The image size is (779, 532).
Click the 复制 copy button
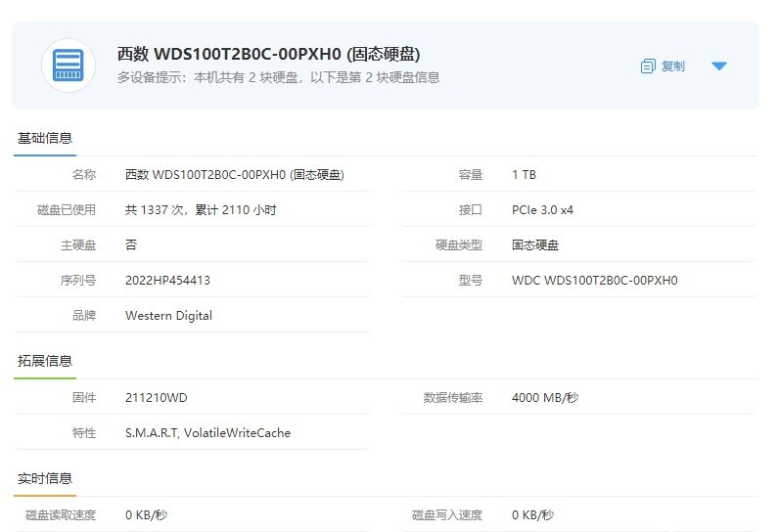point(664,66)
